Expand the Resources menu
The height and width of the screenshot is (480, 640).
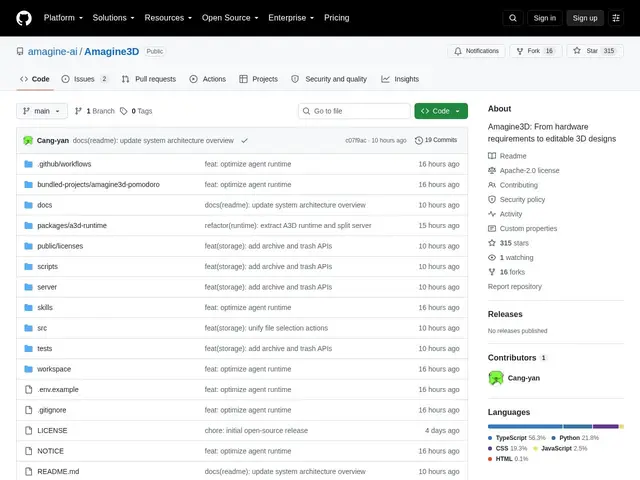168,18
